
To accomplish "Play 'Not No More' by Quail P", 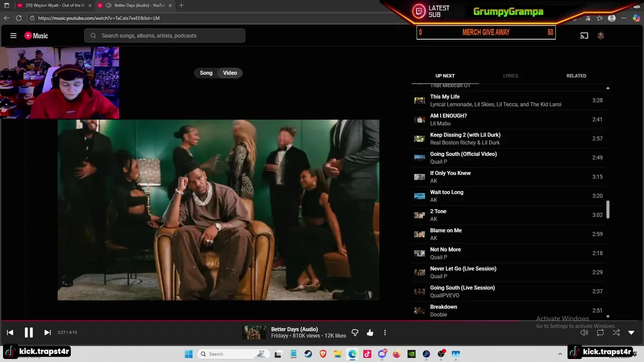I will click(508, 253).
